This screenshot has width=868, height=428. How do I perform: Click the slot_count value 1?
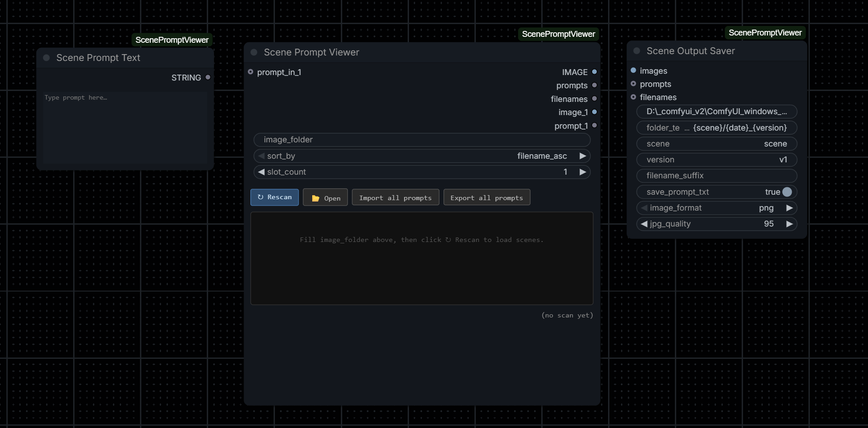tap(565, 172)
